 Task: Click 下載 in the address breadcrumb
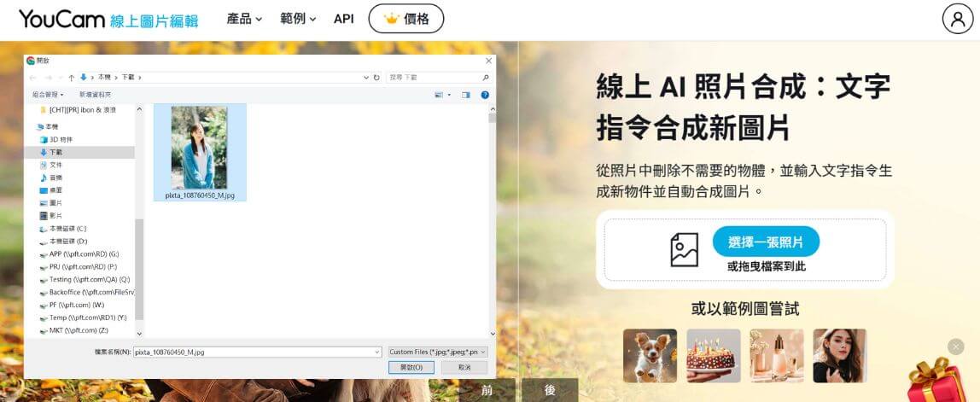[x=127, y=78]
